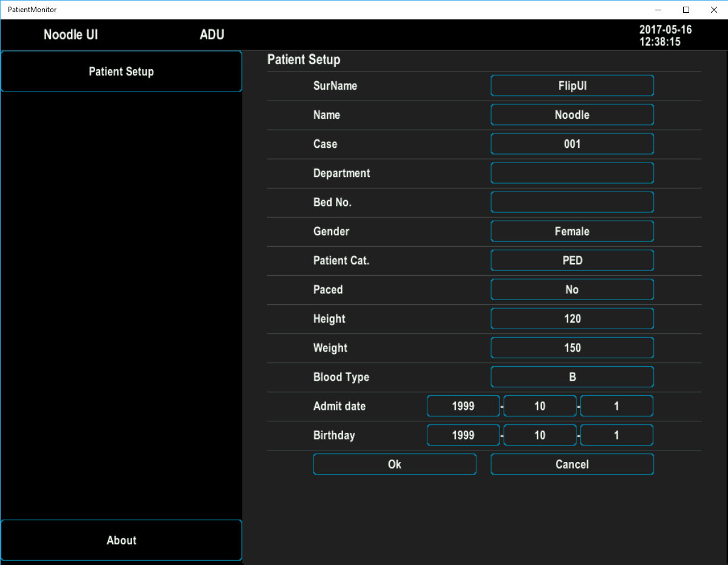Confirm patient setup with Ok button

(x=395, y=464)
